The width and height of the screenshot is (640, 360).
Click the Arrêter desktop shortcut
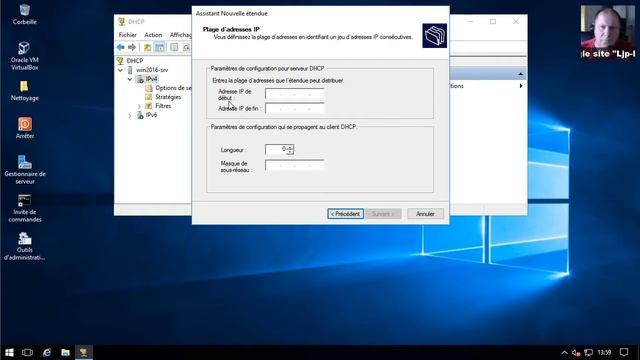click(24, 128)
